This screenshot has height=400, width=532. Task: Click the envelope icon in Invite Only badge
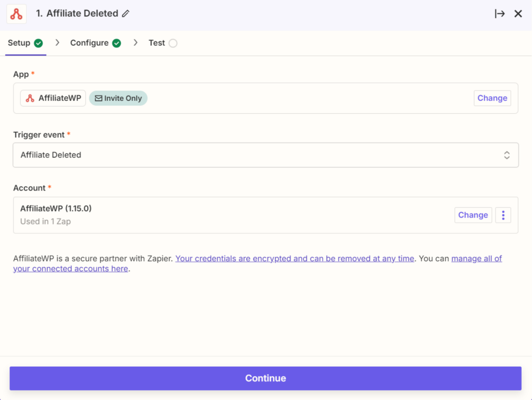point(98,98)
